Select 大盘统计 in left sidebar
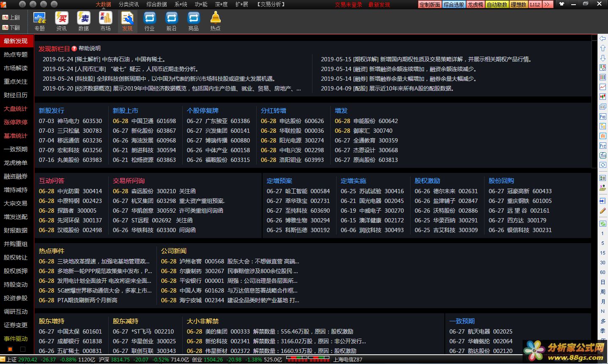The height and width of the screenshot is (364, 608). tap(16, 109)
